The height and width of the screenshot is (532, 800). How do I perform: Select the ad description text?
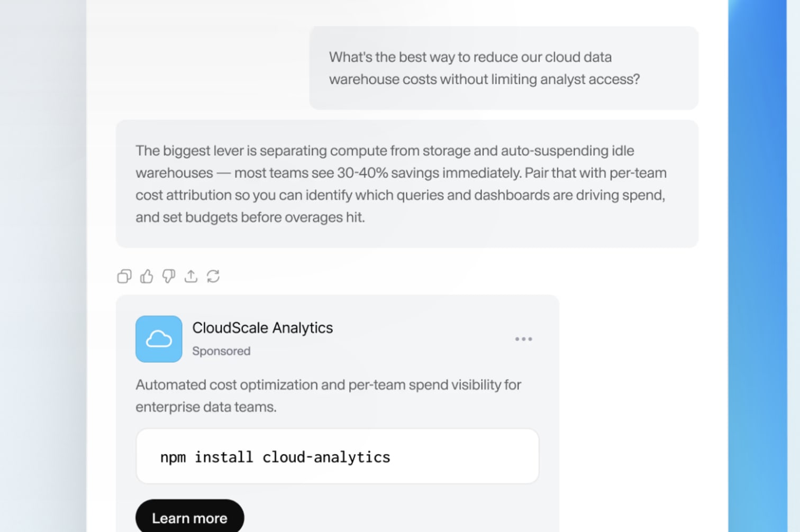point(328,396)
